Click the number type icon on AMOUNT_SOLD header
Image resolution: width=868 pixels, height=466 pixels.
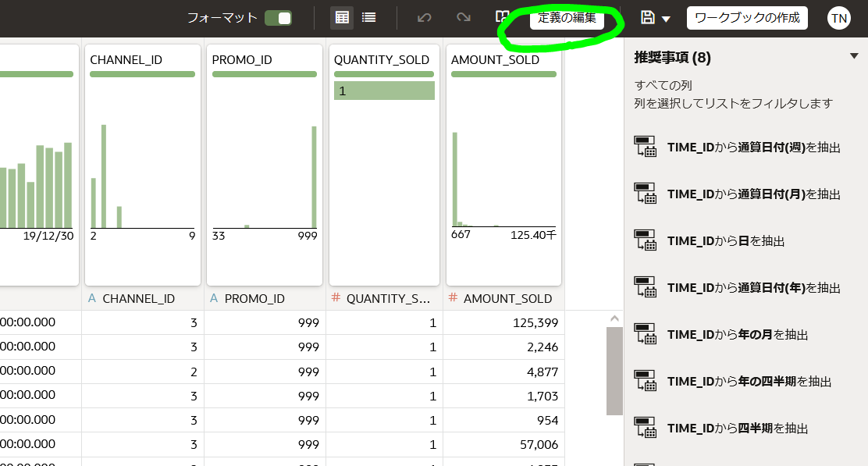click(453, 297)
